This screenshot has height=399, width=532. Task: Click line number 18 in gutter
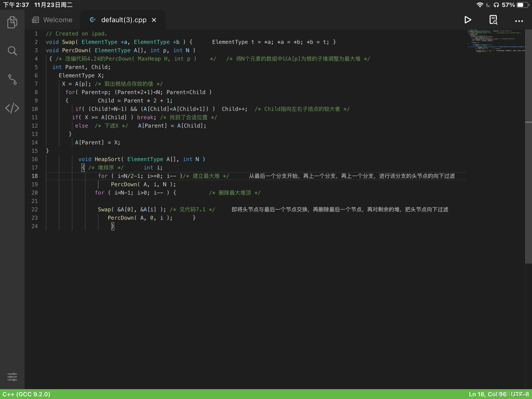pyautogui.click(x=35, y=176)
